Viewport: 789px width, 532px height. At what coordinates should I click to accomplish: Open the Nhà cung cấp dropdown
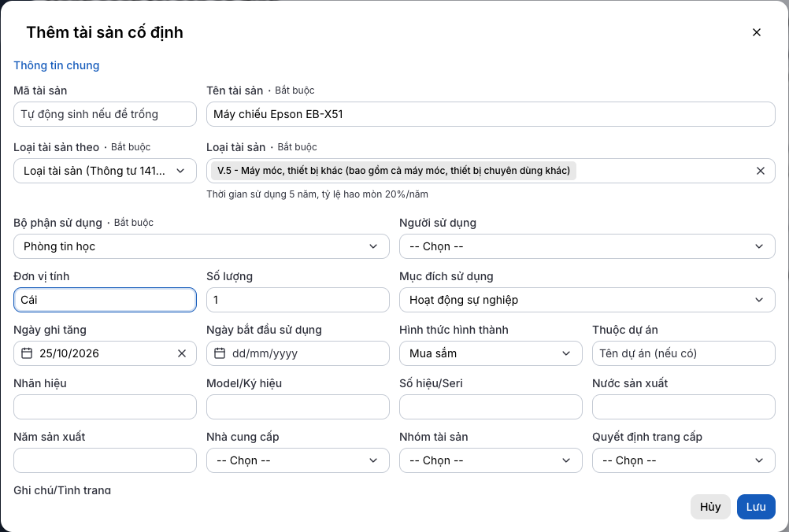[x=298, y=460]
